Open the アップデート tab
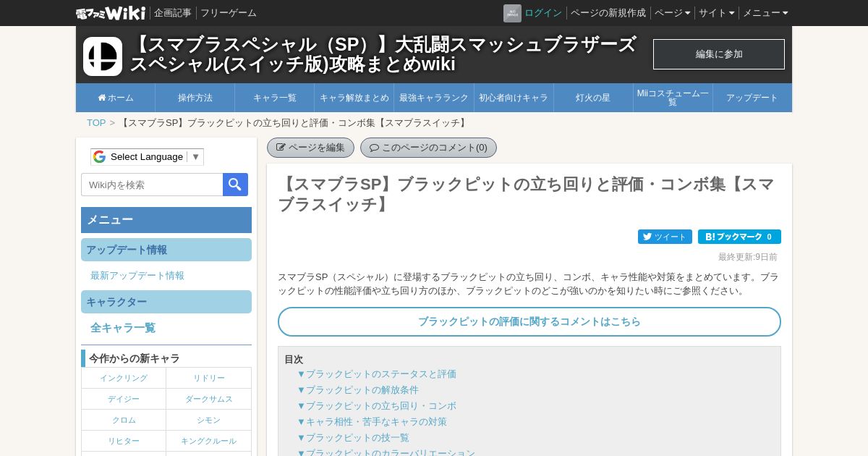The width and height of the screenshot is (868, 456). tap(752, 98)
